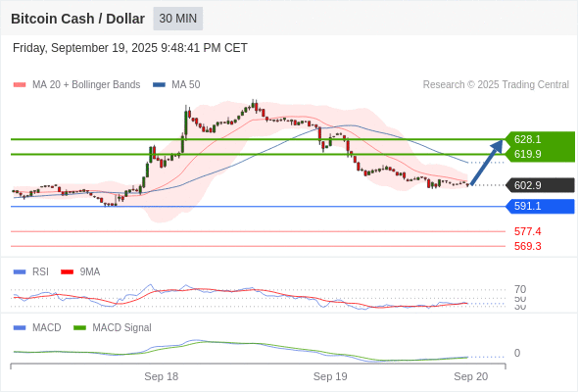Click the Bitcoin Cash / Dollar title

coord(77,19)
